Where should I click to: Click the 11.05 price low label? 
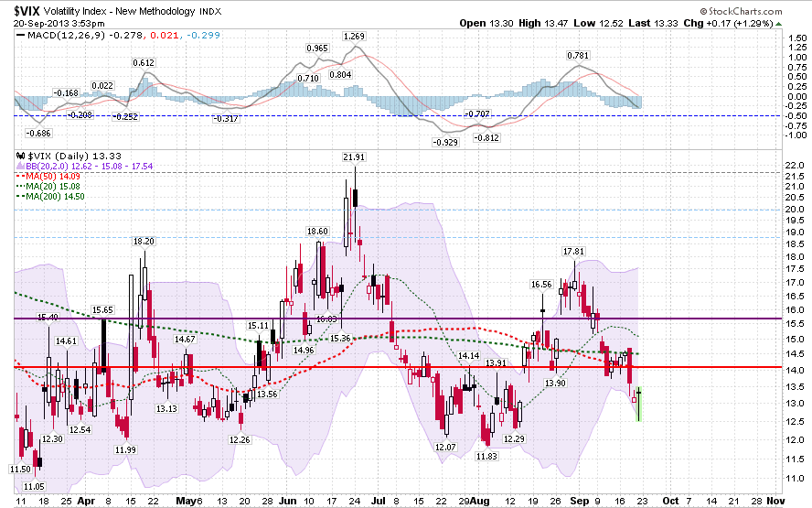coord(34,487)
